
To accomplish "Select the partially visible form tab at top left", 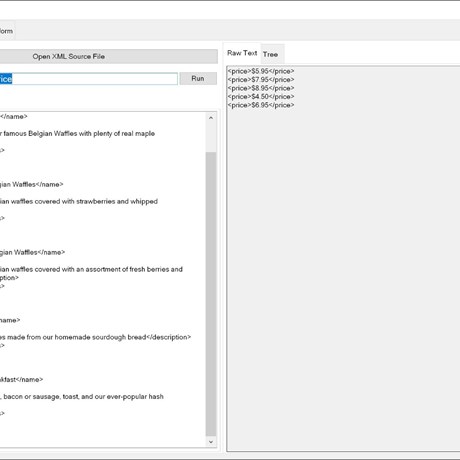I will [7, 31].
